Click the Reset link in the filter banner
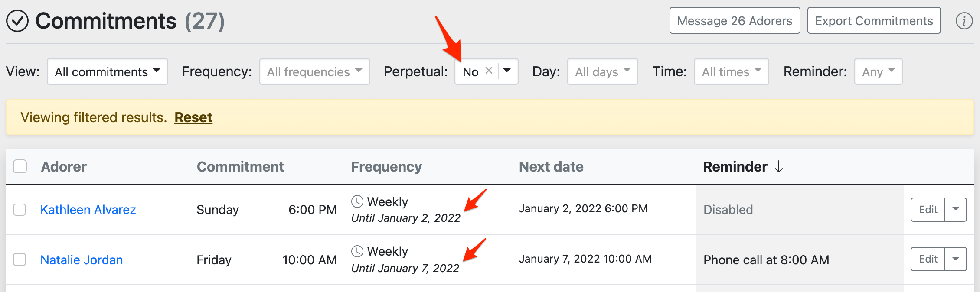The width and height of the screenshot is (980, 292). (x=193, y=117)
